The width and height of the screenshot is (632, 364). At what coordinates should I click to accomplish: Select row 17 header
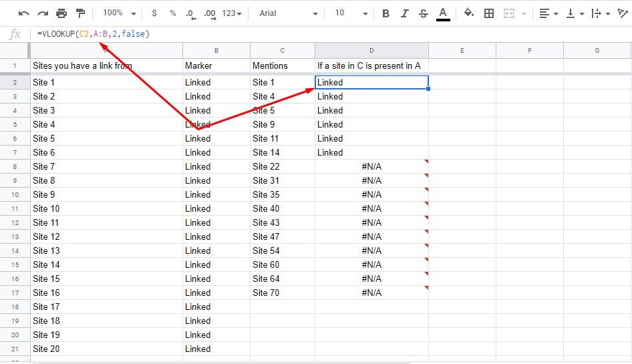15,293
